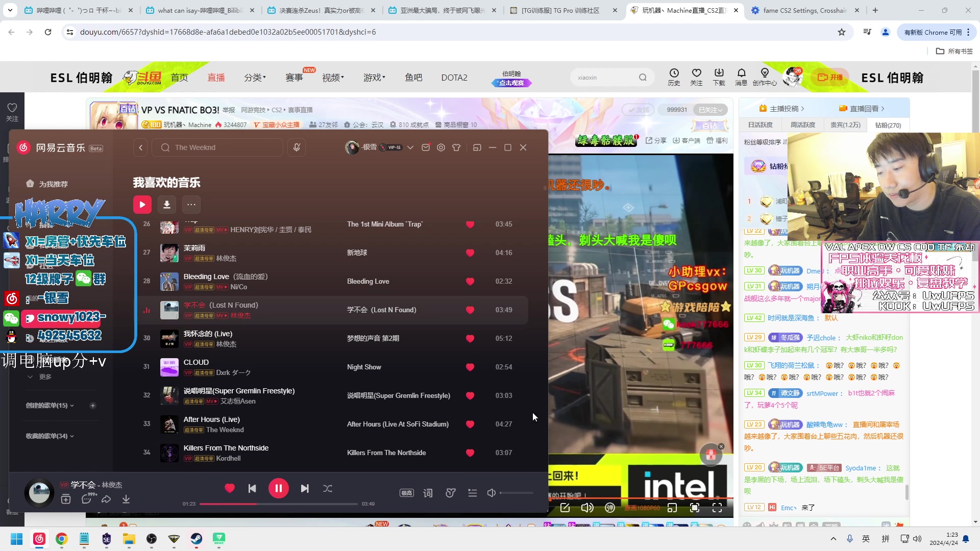
Task: Unlike the song 茉莉雨
Action: [470, 253]
